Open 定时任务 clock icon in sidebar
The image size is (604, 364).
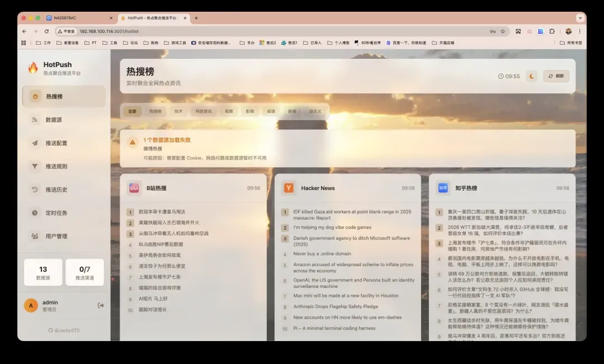coord(35,213)
